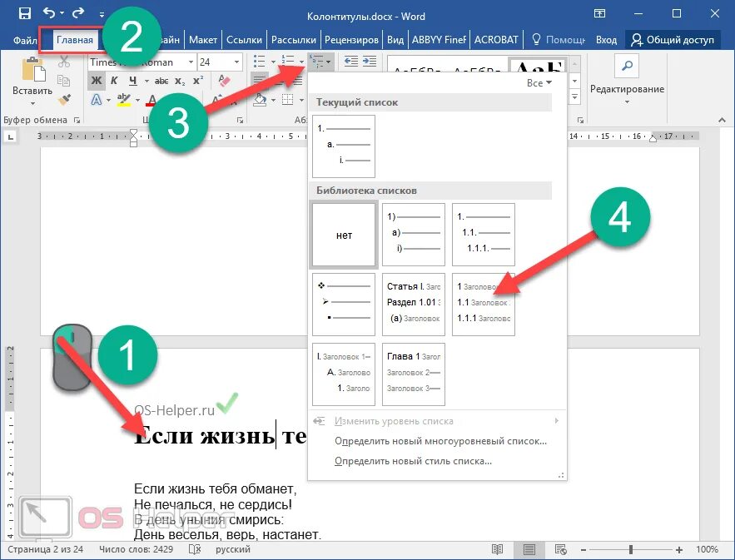Open Изменить уровень списка submenu
Image resolution: width=735 pixels, height=560 pixels.
pos(436,421)
